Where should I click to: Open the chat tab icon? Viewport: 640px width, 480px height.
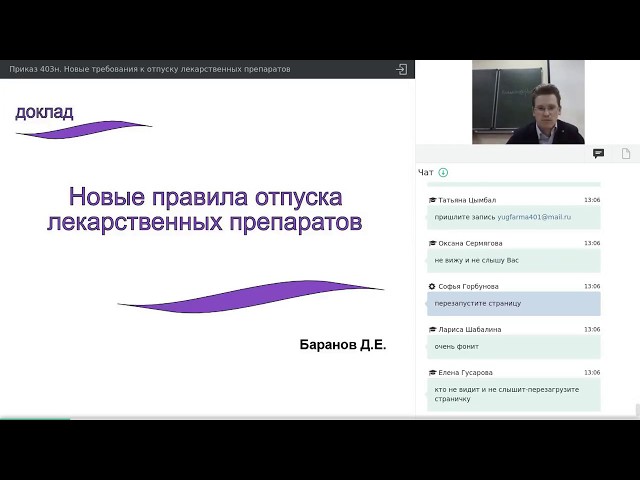tap(598, 154)
